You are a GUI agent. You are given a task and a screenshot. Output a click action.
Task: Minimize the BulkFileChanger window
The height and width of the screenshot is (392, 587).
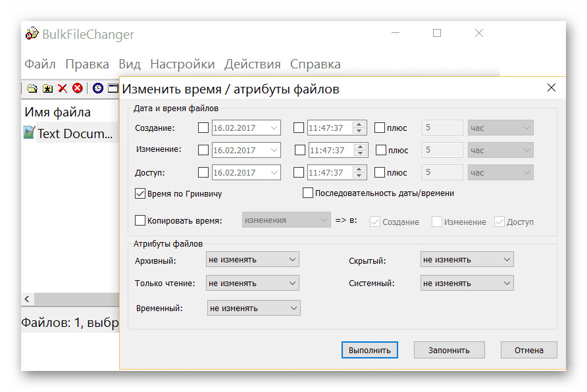click(x=396, y=33)
